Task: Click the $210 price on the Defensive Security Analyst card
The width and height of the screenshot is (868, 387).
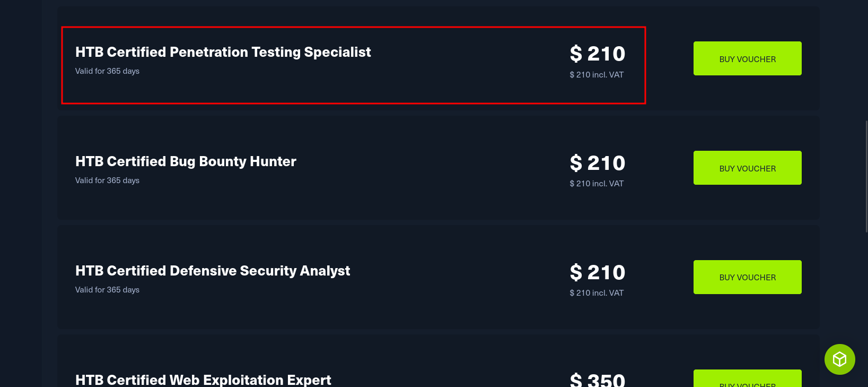Action: (x=597, y=272)
